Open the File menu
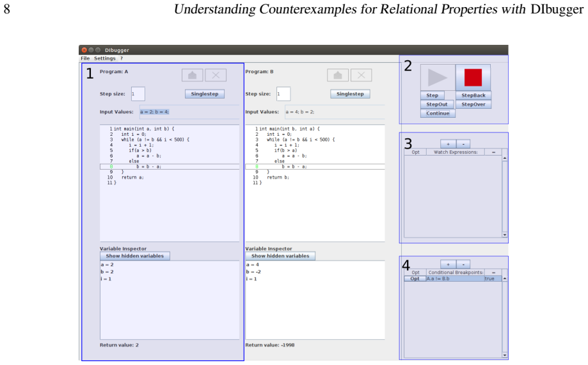Viewport: 588px width, 365px height. click(x=85, y=58)
